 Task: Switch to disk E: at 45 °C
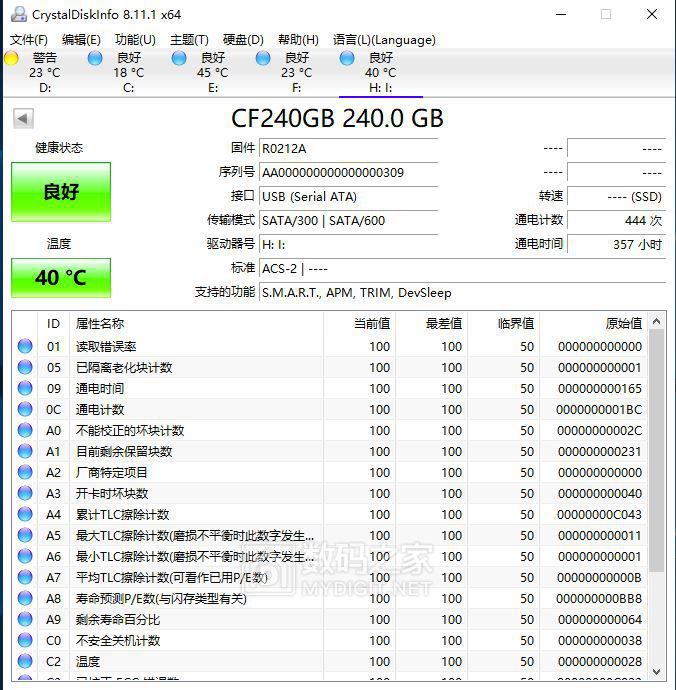[179, 58]
